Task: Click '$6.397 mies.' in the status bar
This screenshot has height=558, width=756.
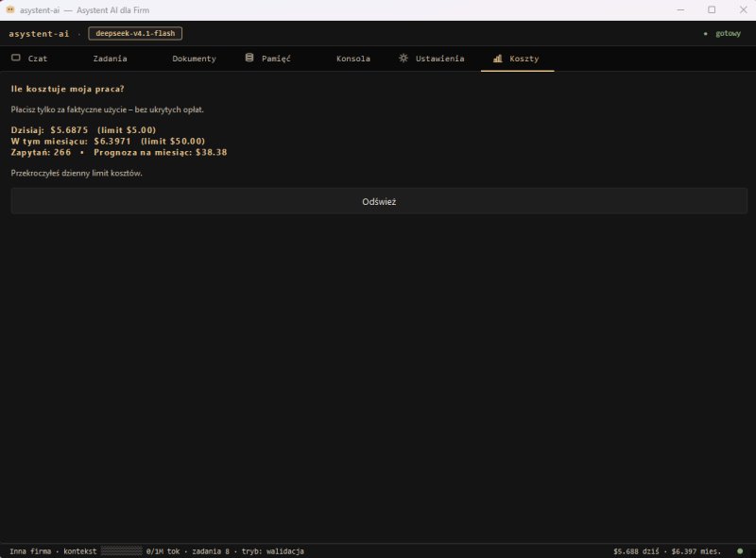Action: pos(696,550)
